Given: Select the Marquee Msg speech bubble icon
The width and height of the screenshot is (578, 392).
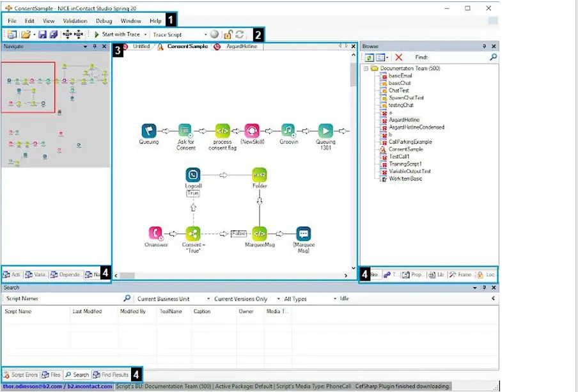Looking at the screenshot, I should [303, 234].
